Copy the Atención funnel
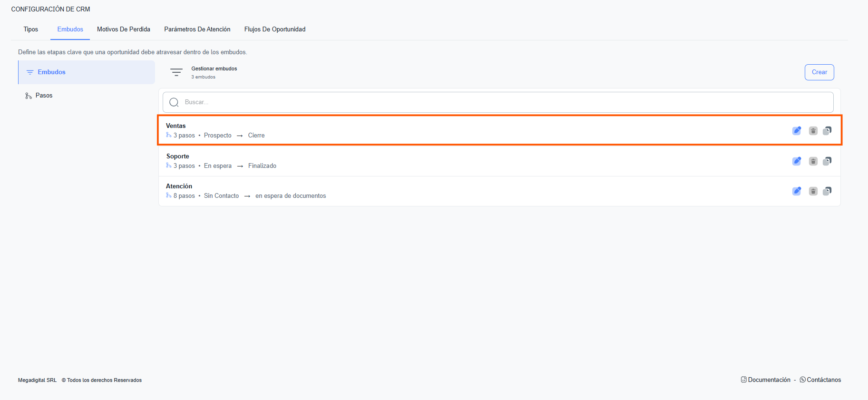 pyautogui.click(x=827, y=191)
